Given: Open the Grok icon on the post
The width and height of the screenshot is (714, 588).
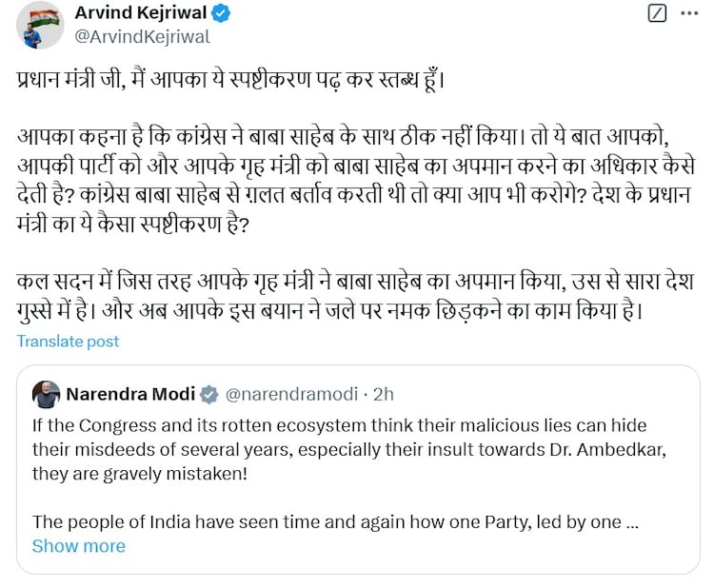Looking at the screenshot, I should point(656,14).
